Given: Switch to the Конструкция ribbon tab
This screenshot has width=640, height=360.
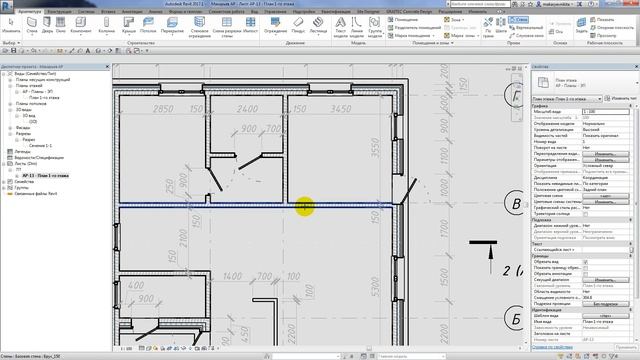Looking at the screenshot, I should (x=59, y=12).
